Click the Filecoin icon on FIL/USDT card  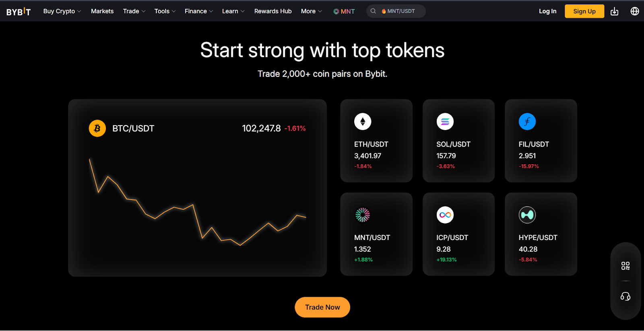coord(527,121)
